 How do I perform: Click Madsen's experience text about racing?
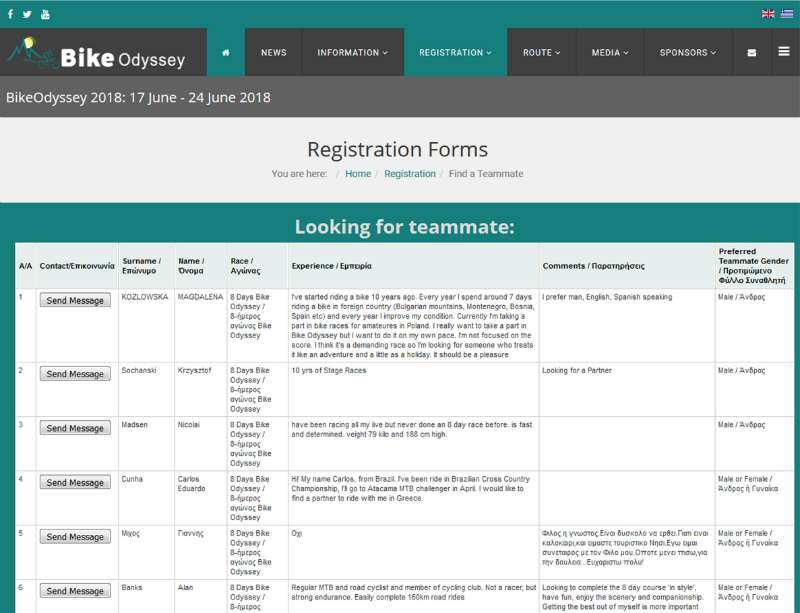coord(412,430)
